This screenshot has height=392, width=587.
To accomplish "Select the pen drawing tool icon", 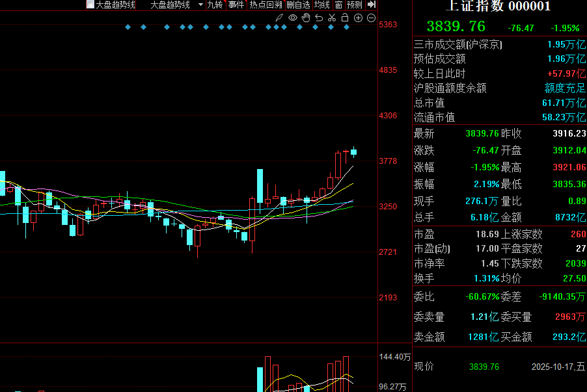I will point(279,18).
